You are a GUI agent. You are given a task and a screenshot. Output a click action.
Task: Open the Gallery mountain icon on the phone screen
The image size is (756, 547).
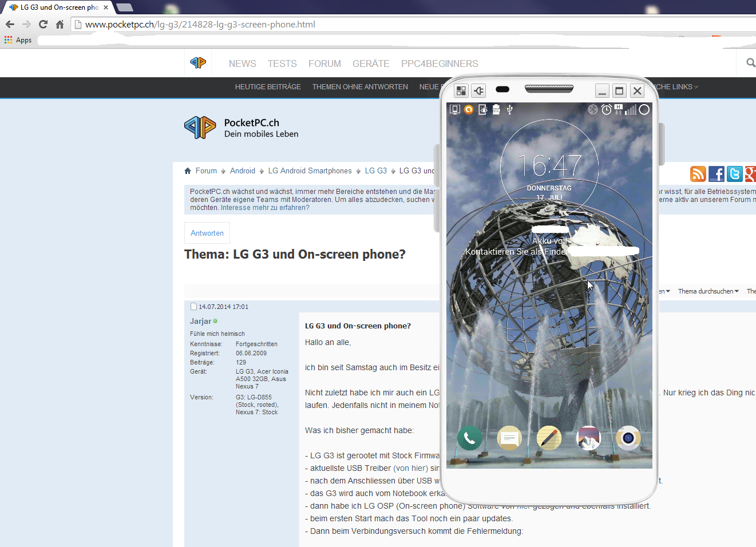coord(588,438)
